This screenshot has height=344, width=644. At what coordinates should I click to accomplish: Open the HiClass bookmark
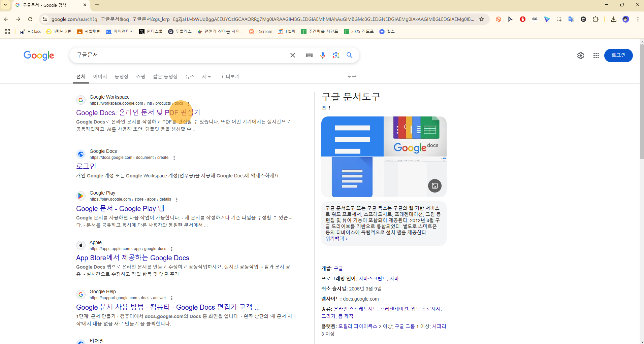(x=30, y=32)
